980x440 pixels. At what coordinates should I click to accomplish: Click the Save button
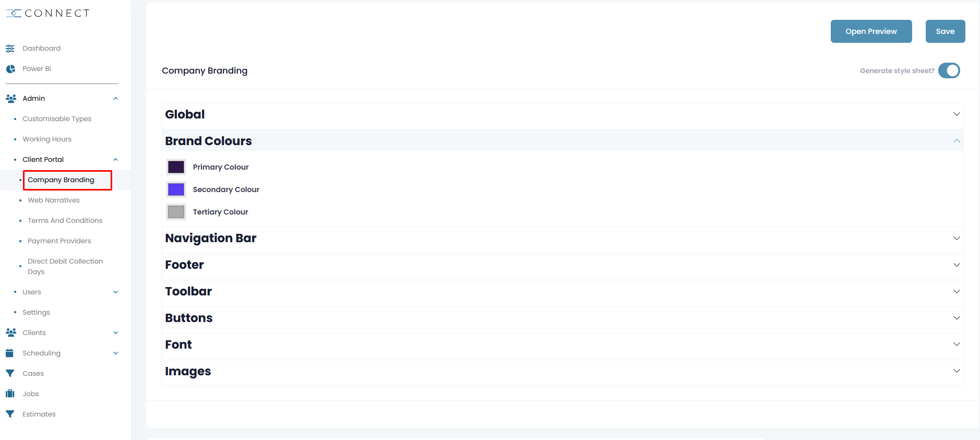946,31
